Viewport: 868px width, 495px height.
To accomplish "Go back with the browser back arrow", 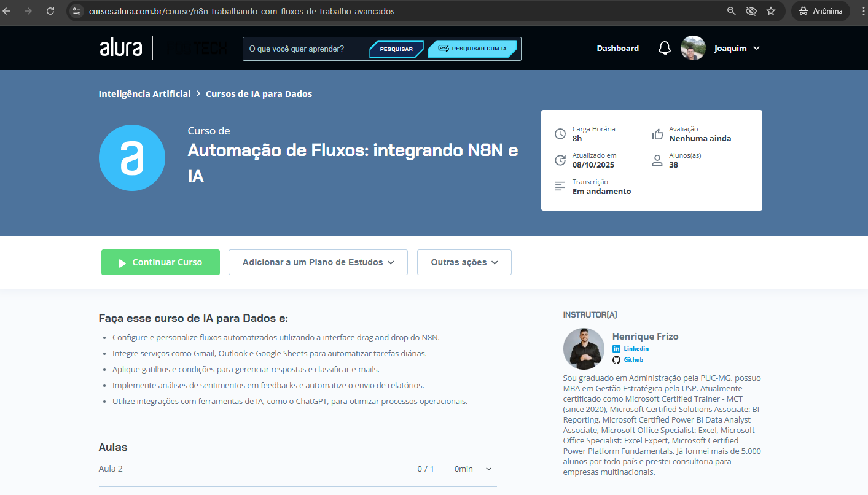I will (x=7, y=11).
